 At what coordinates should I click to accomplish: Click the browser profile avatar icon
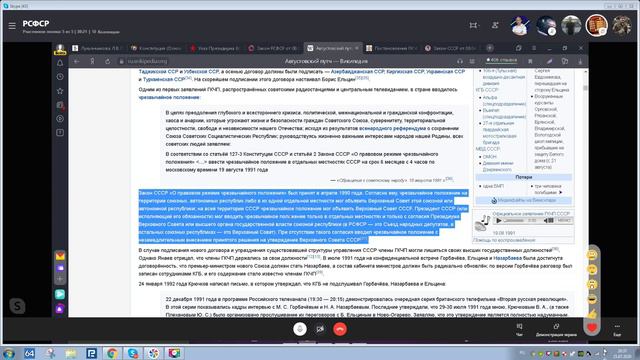(x=60, y=49)
